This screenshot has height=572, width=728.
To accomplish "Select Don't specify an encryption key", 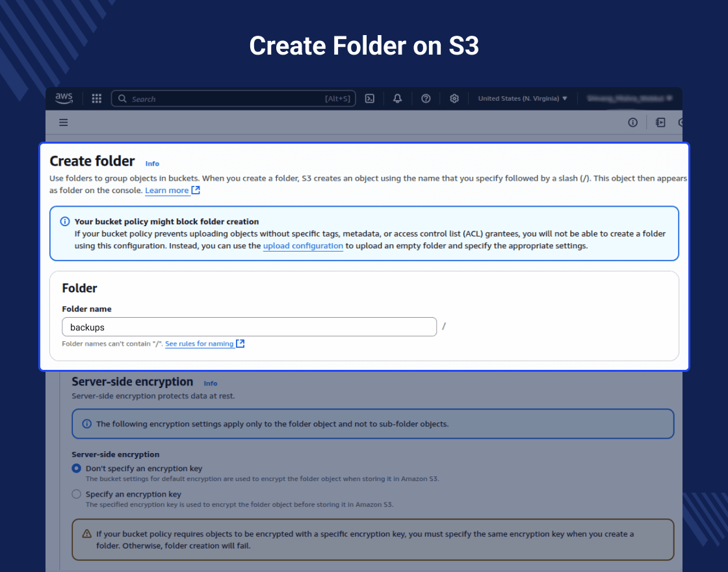I will 77,469.
